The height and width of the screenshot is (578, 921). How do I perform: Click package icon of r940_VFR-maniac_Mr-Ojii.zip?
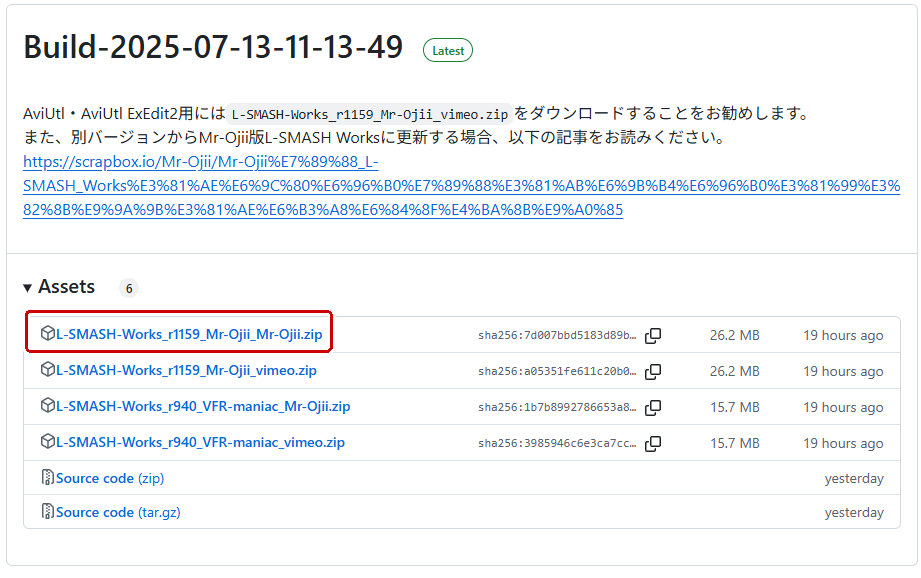(x=48, y=405)
